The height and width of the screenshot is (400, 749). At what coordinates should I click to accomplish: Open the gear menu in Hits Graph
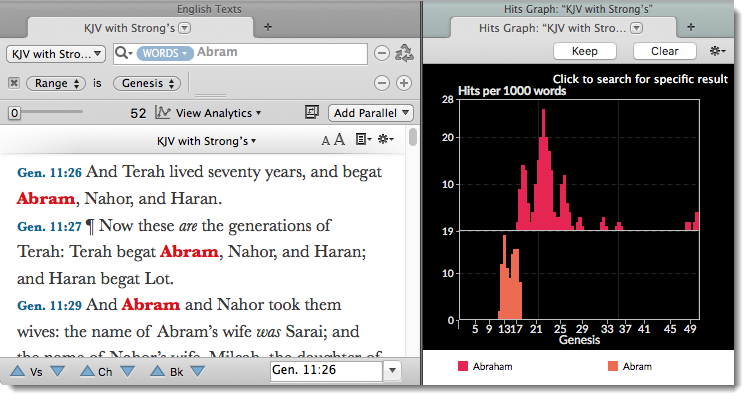[718, 51]
